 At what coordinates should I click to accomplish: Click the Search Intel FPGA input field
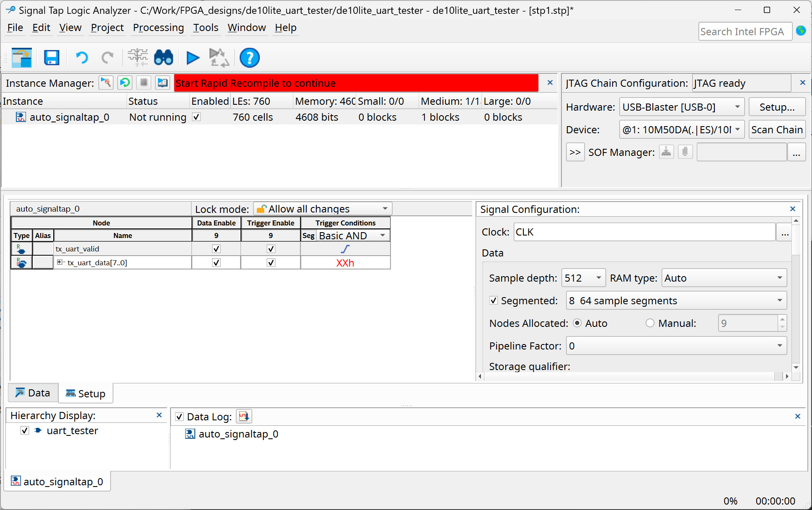745,31
